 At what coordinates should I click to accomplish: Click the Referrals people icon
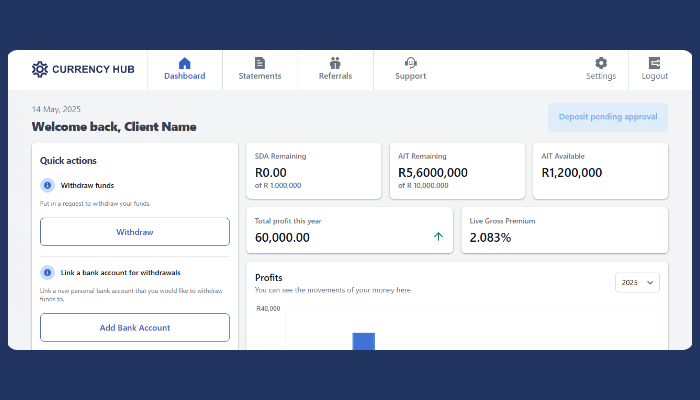pyautogui.click(x=335, y=63)
